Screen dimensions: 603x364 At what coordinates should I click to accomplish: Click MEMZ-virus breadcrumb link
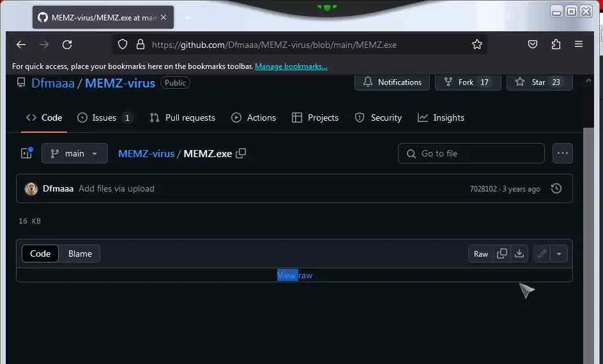(x=146, y=154)
